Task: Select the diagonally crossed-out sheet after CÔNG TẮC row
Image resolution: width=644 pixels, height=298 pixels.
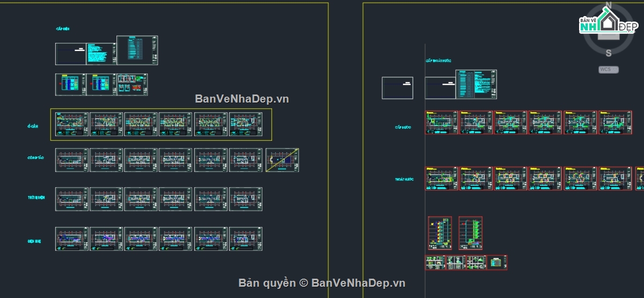Action: click(x=282, y=160)
